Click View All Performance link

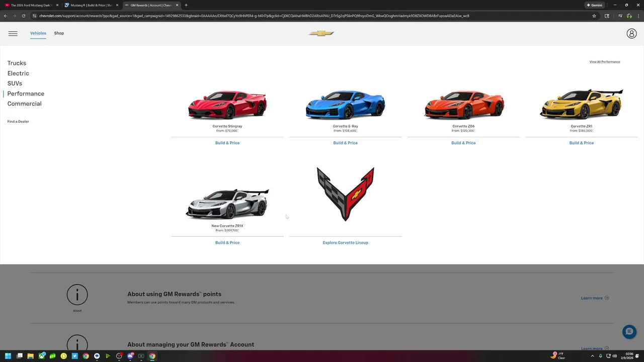[x=605, y=62]
